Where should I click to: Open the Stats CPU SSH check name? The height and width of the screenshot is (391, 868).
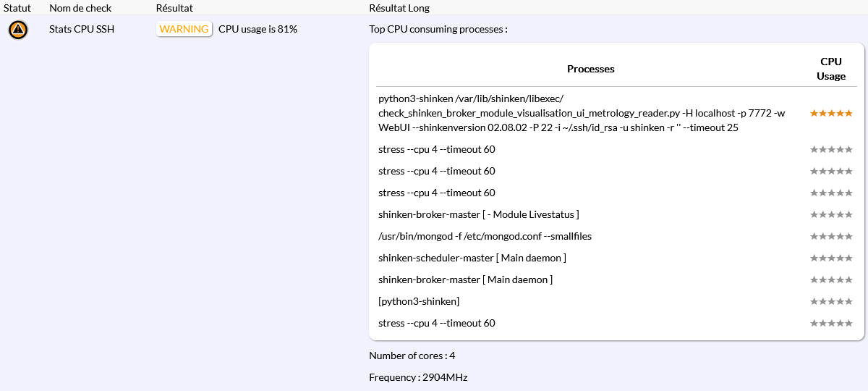pyautogui.click(x=82, y=30)
